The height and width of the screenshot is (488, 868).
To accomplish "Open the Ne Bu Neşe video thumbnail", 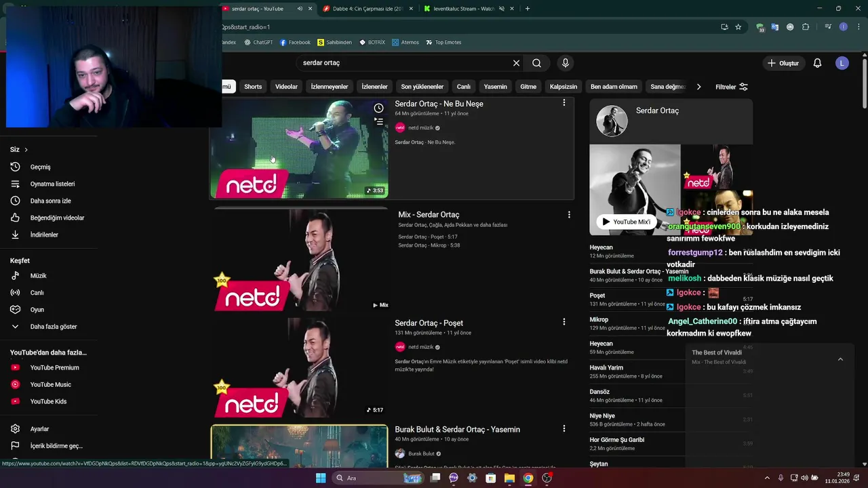I will coord(299,149).
